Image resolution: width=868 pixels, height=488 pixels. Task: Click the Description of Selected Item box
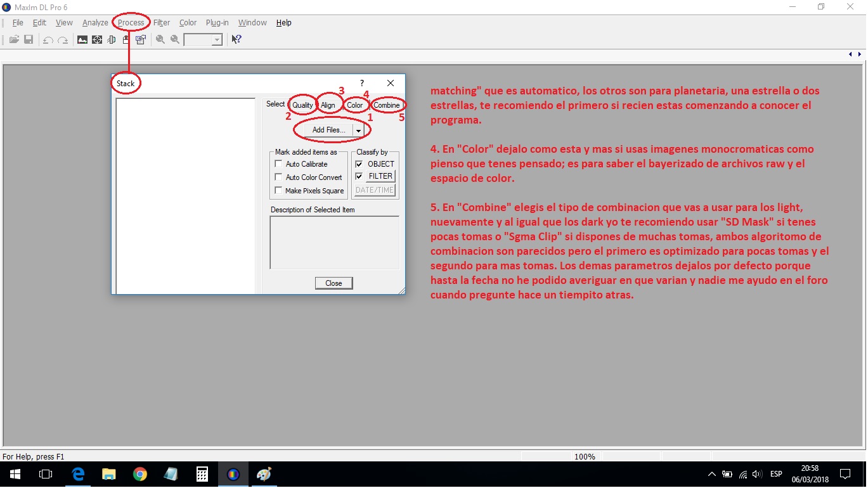click(x=335, y=243)
